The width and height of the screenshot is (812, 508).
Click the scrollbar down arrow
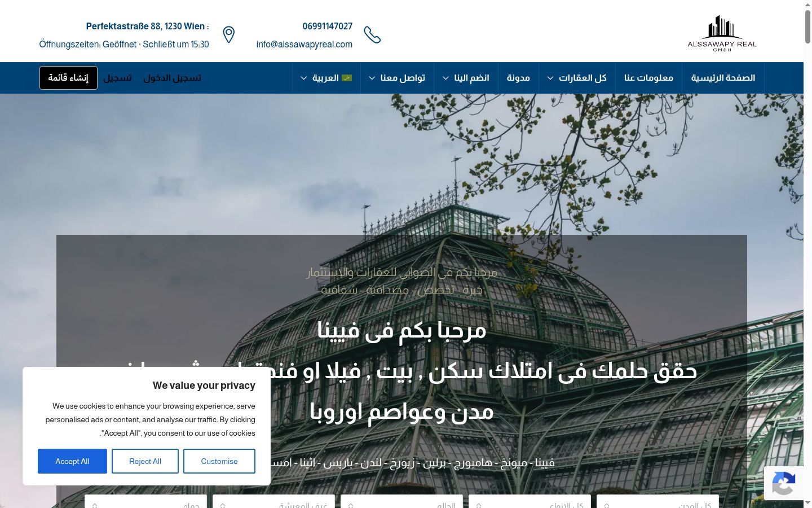807,503
